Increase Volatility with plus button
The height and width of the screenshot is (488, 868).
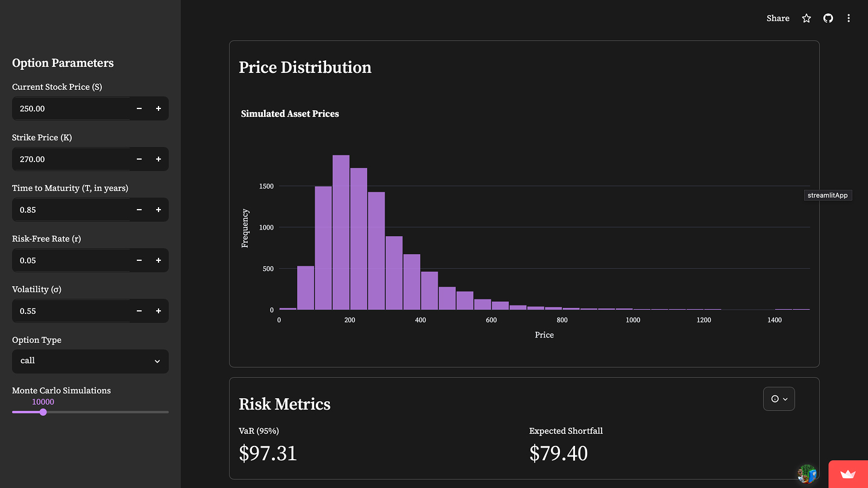(159, 311)
